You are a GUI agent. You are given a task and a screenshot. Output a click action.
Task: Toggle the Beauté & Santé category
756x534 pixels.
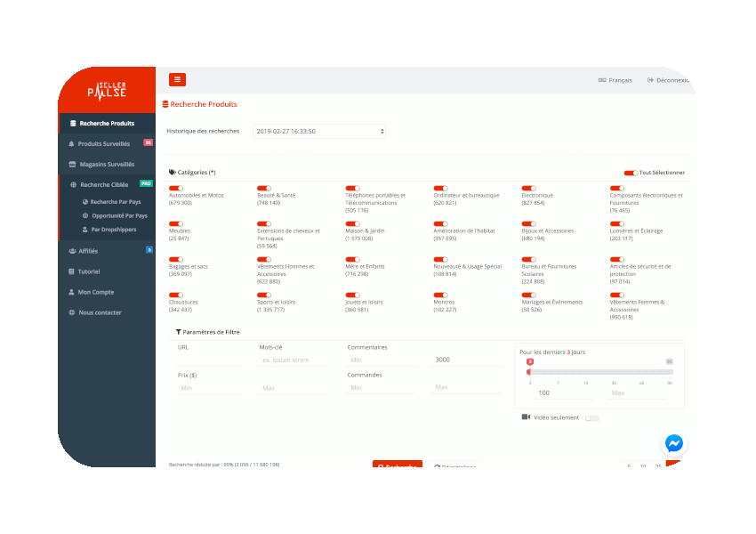point(264,188)
